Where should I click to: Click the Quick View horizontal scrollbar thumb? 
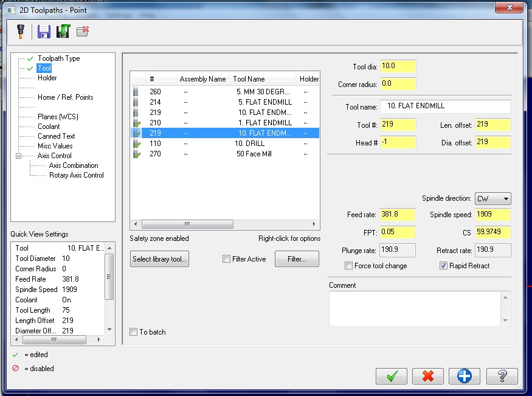pos(54,339)
